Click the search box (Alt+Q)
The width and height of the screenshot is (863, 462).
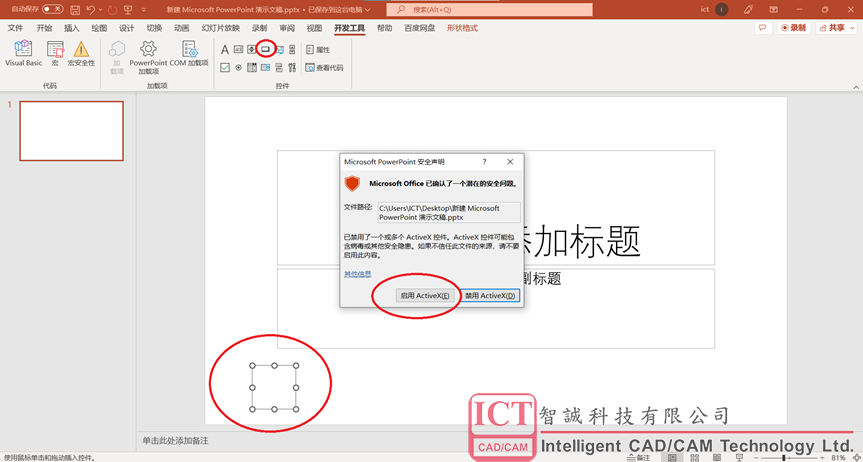pyautogui.click(x=489, y=9)
